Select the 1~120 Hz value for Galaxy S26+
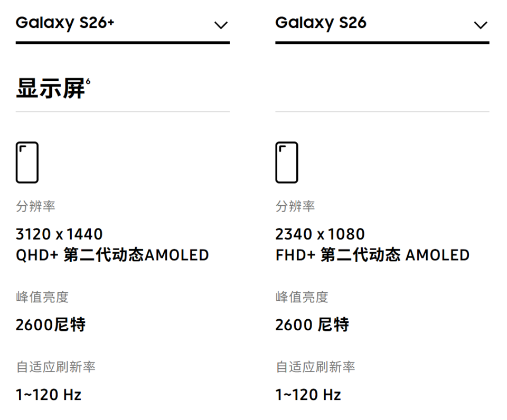Screen dimensions: 507x420 (x=49, y=395)
